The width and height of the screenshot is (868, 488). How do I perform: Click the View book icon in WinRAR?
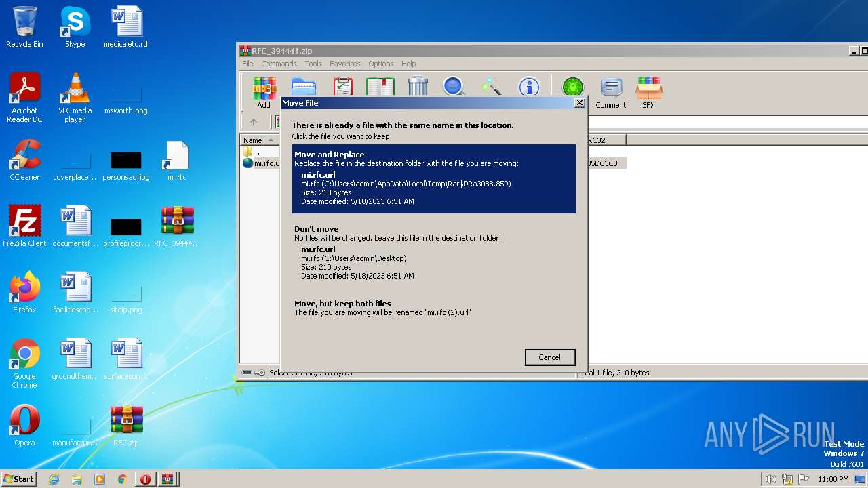pos(380,87)
